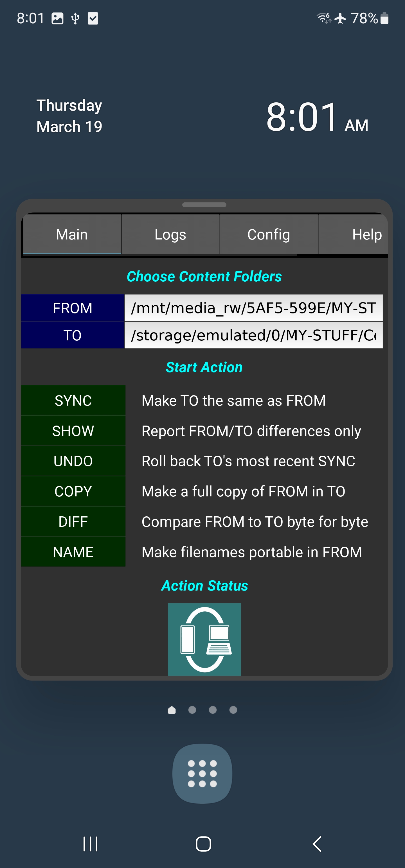Tap the home page indicator icon
This screenshot has height=868, width=405.
pos(172,710)
